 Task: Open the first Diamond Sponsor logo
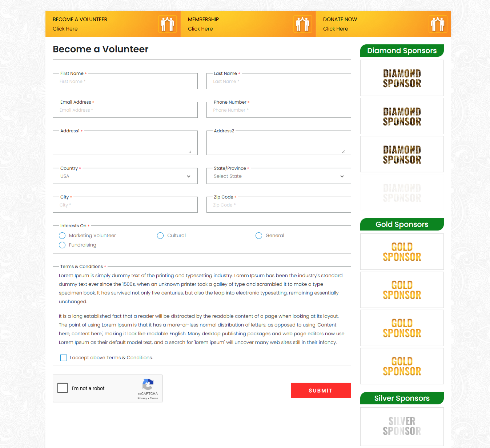coord(402,78)
